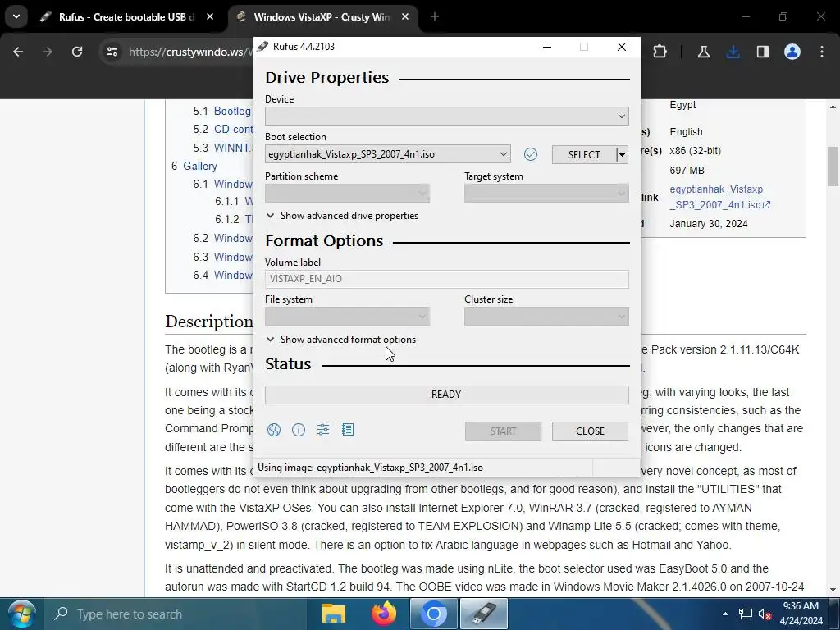Image resolution: width=840 pixels, height=630 pixels.
Task: Click muted volume icon in system tray
Action: pyautogui.click(x=765, y=614)
